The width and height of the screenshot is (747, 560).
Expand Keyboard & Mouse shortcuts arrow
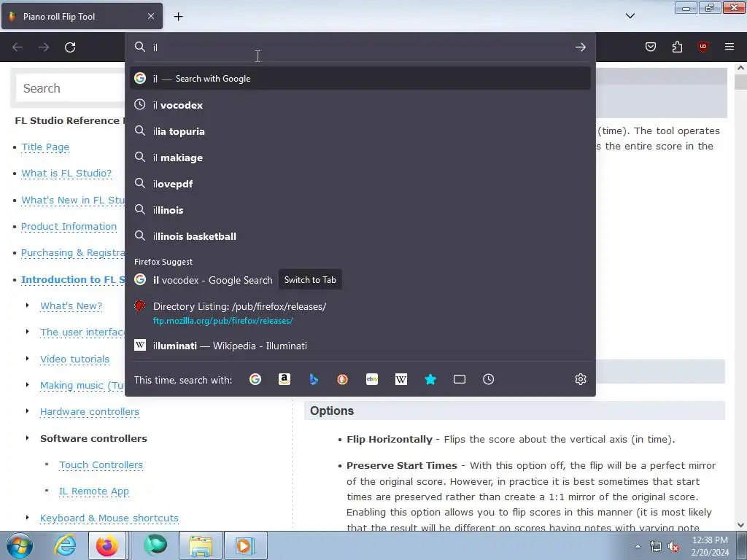28,517
